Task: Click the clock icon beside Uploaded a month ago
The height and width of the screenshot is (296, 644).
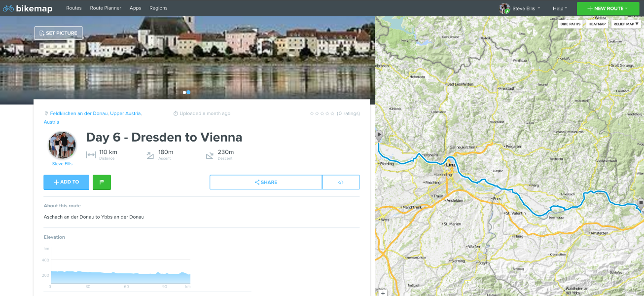Action: point(176,113)
